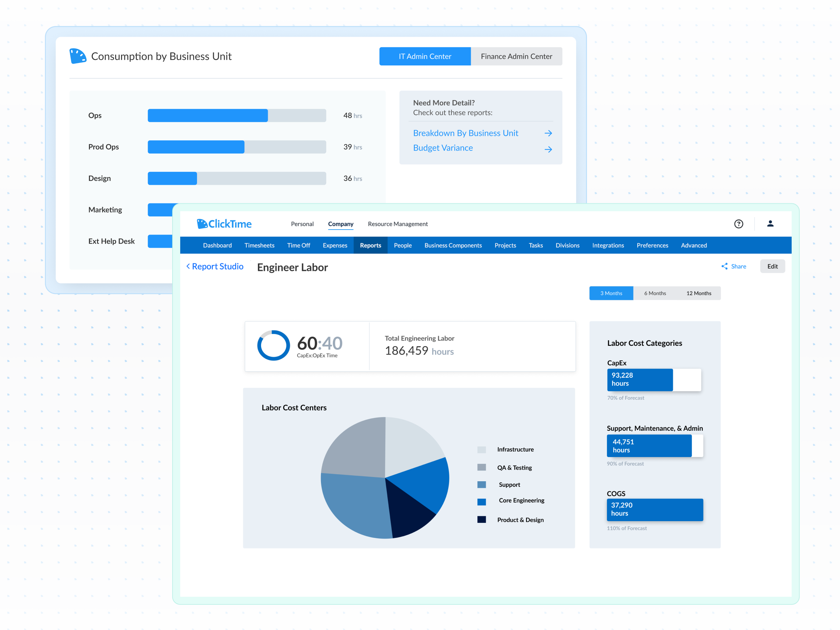
Task: Click the CapEx:OpEx donut chart
Action: (273, 345)
